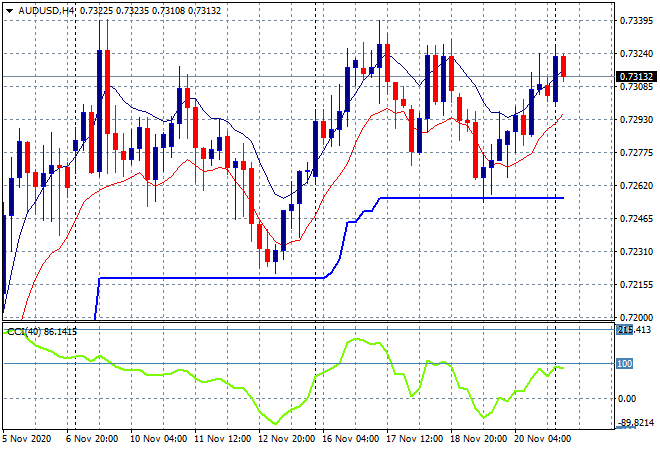The height and width of the screenshot is (450, 660).
Task: Click the 0.73395 price axis label
Action: click(636, 21)
